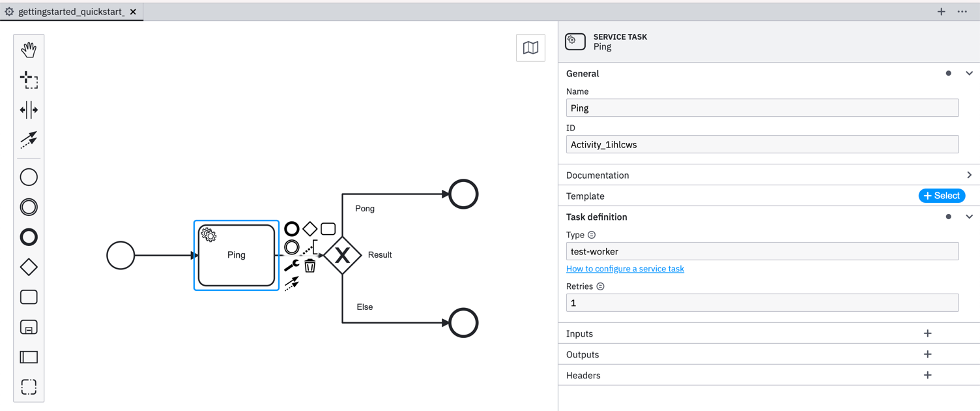This screenshot has height=411, width=980.
Task: Click the Type field containing test-worker
Action: click(762, 251)
